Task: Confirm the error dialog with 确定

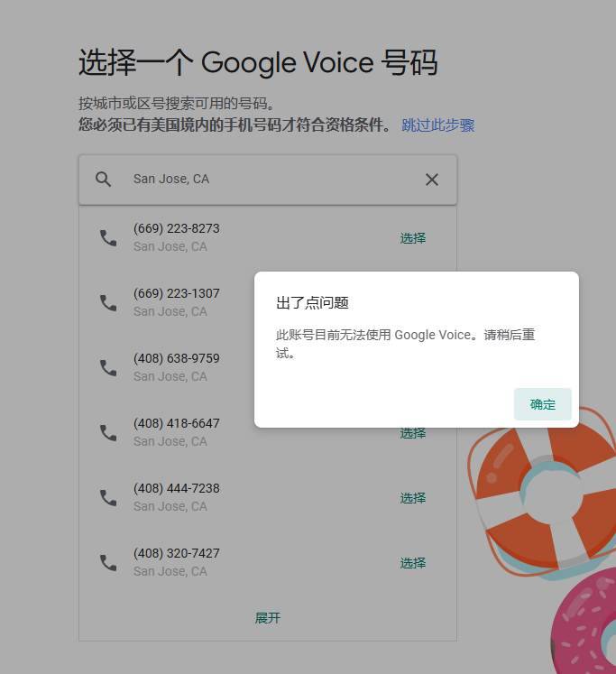Action: coord(543,404)
